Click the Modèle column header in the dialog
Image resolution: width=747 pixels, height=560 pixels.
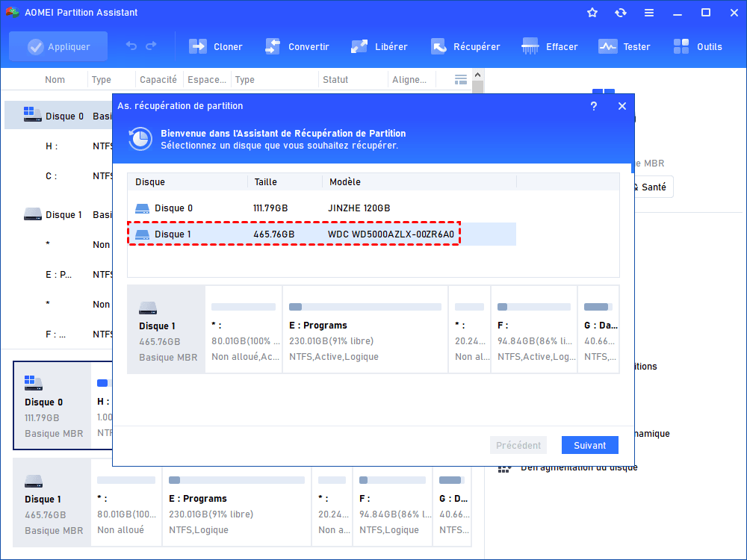pos(345,182)
